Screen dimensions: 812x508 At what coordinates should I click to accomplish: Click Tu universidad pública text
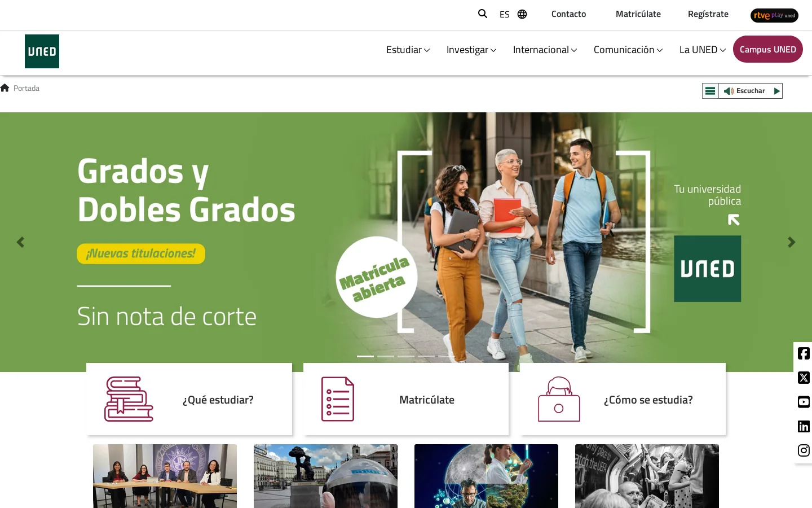pyautogui.click(x=707, y=195)
